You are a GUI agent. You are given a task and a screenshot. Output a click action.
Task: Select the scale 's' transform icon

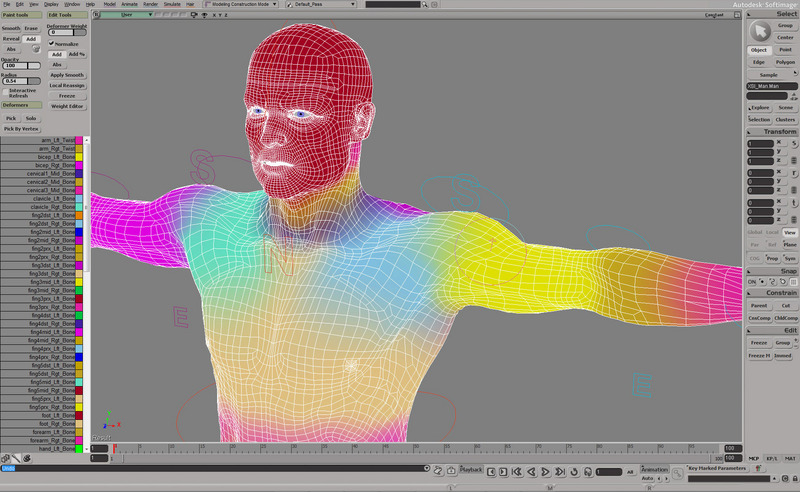[x=794, y=144]
